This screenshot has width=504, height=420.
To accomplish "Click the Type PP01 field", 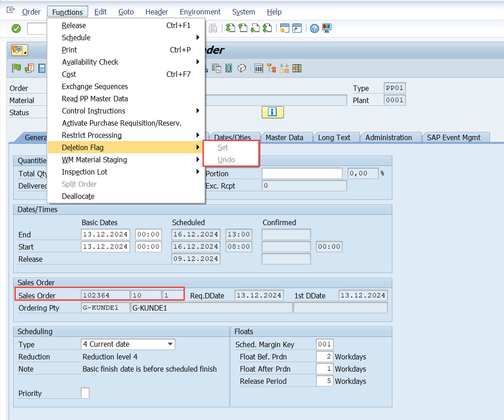I will pos(395,88).
